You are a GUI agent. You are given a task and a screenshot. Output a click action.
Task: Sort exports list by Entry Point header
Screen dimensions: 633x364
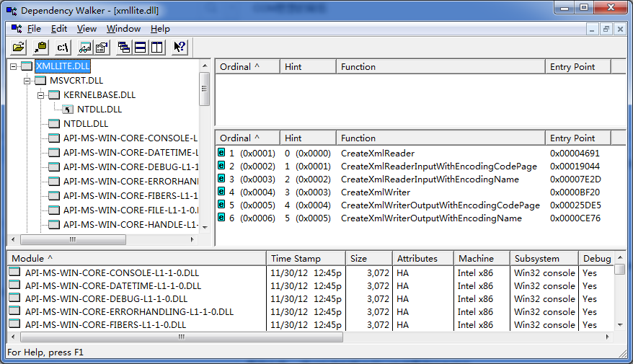tap(578, 138)
